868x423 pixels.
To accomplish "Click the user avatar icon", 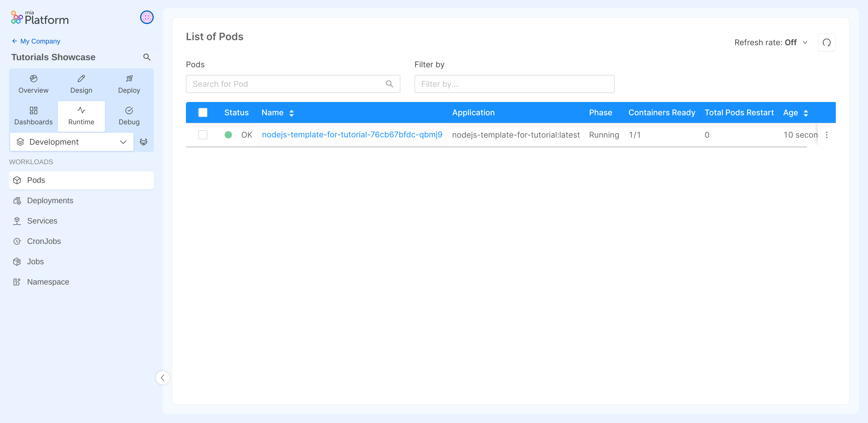I will [x=147, y=17].
